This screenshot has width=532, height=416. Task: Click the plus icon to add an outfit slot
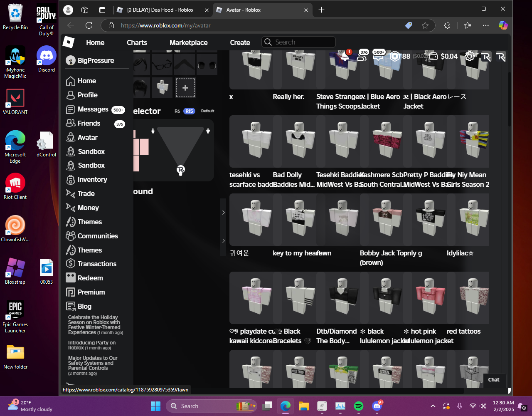(185, 88)
